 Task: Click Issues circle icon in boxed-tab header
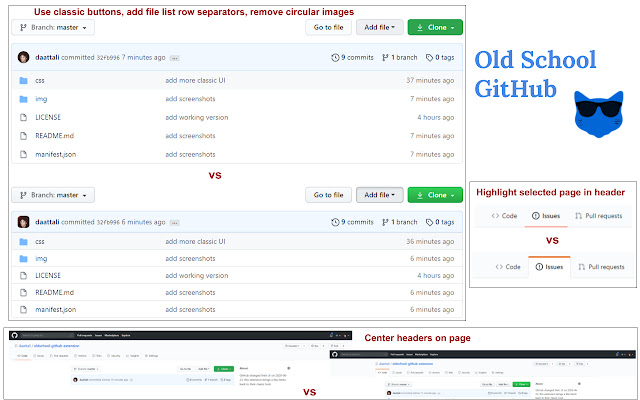(539, 267)
